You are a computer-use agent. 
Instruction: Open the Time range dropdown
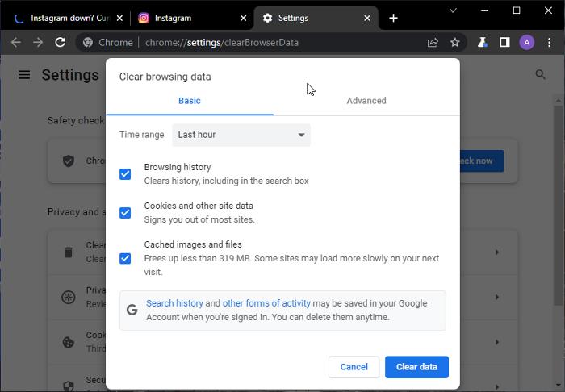(x=241, y=135)
